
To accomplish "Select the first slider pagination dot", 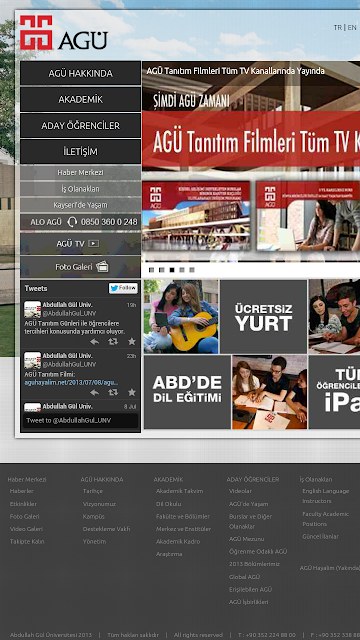I will pos(151,270).
